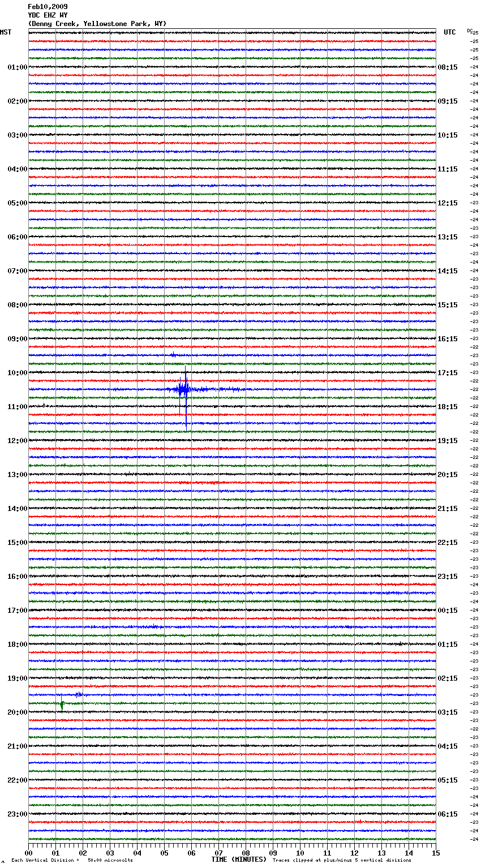Select the 11:00 MST time label

[17, 407]
